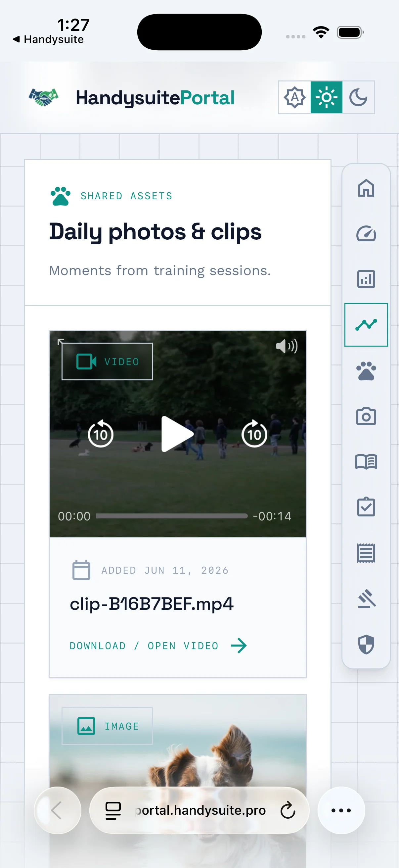
Task: Switch to automatic theme mode
Action: coord(295,97)
